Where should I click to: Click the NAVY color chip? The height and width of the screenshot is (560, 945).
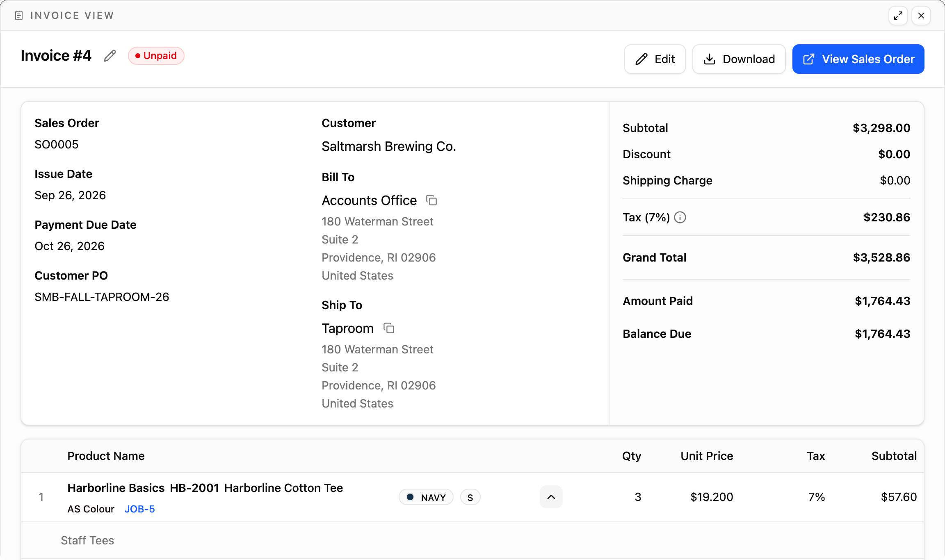[426, 497]
